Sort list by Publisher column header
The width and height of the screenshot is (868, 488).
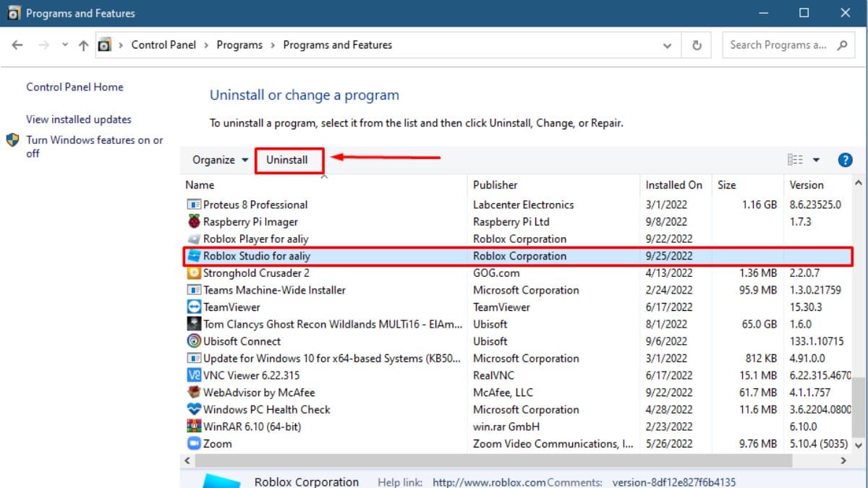(495, 185)
